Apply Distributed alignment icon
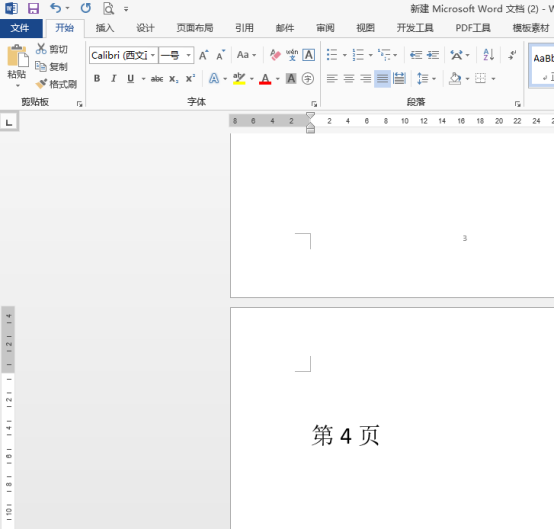 click(399, 78)
